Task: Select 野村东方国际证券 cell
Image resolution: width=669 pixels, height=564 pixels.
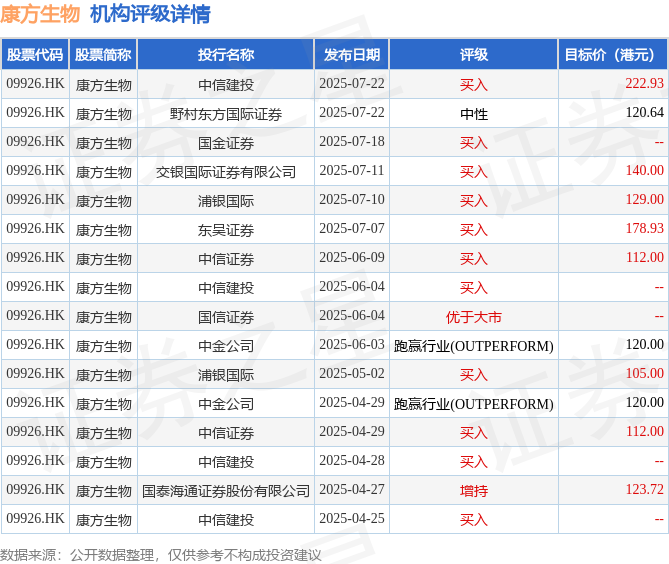Action: click(x=226, y=114)
